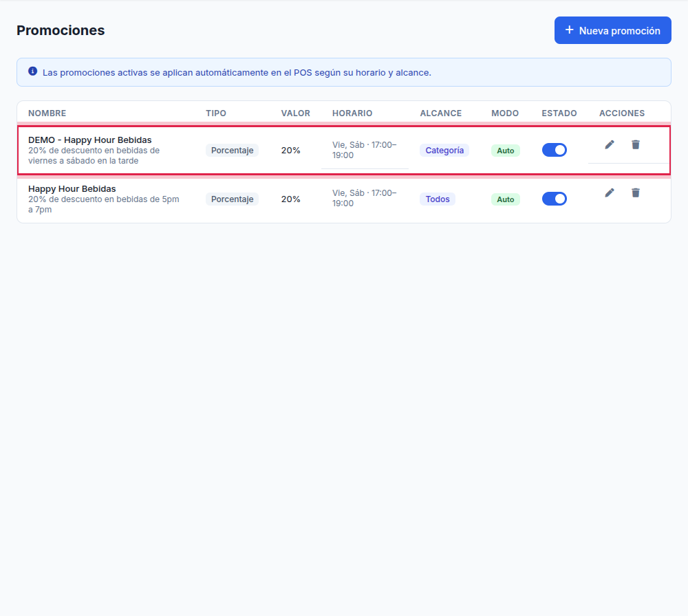Delete the DEMO - Happy Hour Bebidas promotion
Viewport: 688px width, 616px height.
pos(635,144)
